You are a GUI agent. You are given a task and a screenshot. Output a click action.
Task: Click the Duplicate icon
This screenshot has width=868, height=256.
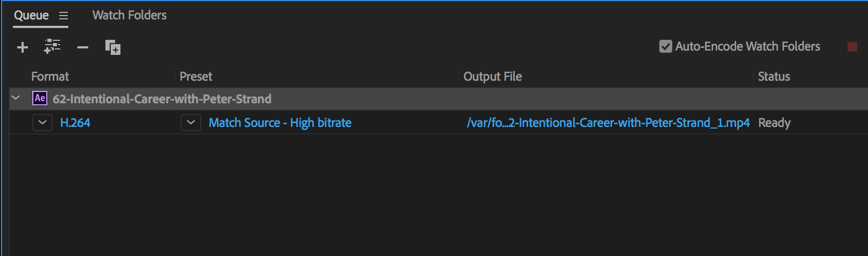(x=112, y=47)
